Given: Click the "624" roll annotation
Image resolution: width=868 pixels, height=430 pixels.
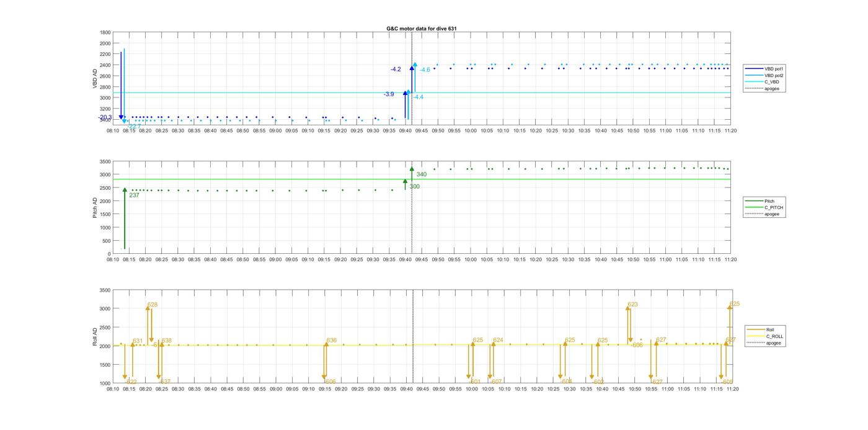Looking at the screenshot, I should tap(498, 340).
